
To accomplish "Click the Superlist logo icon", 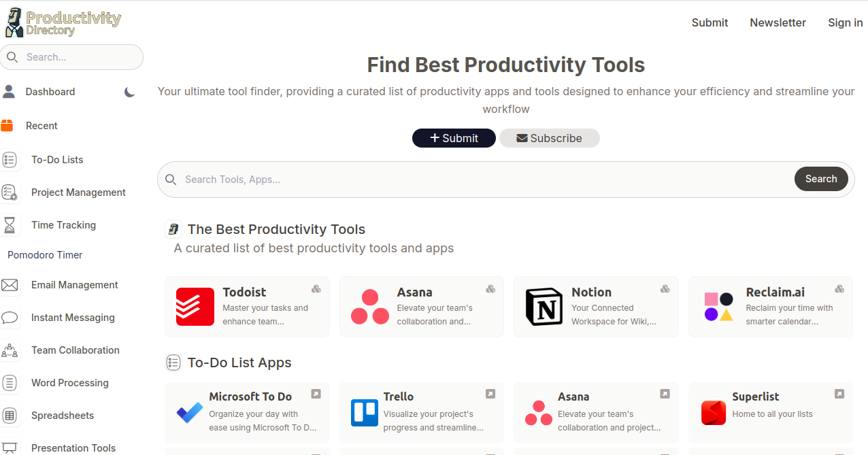I will [714, 413].
